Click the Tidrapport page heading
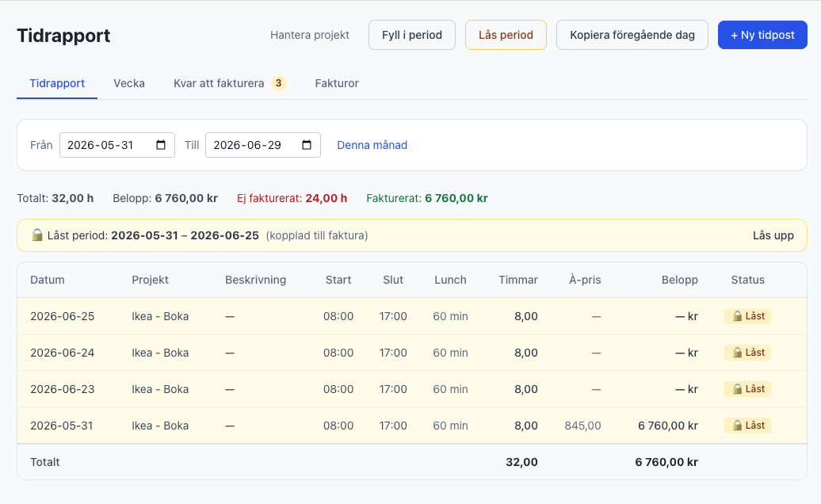Screen dimensions: 821x504 [x=63, y=36]
